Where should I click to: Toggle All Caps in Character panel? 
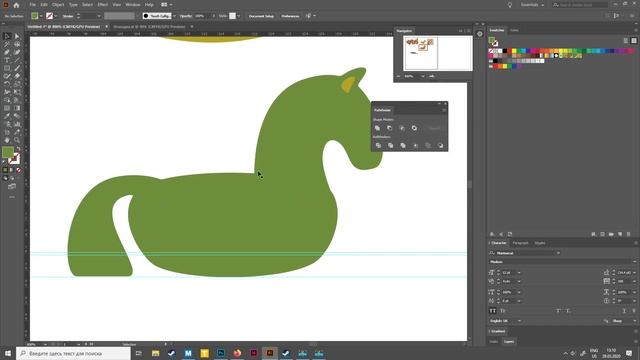(493, 311)
